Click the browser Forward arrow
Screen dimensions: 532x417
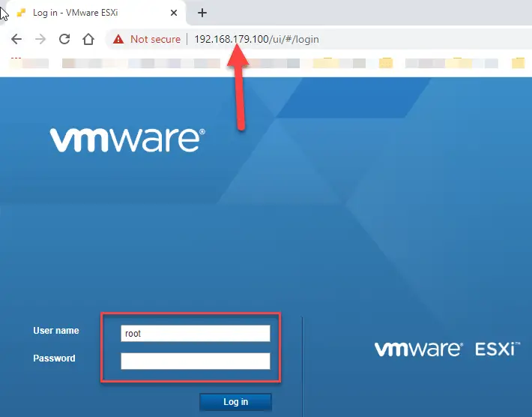pyautogui.click(x=40, y=39)
